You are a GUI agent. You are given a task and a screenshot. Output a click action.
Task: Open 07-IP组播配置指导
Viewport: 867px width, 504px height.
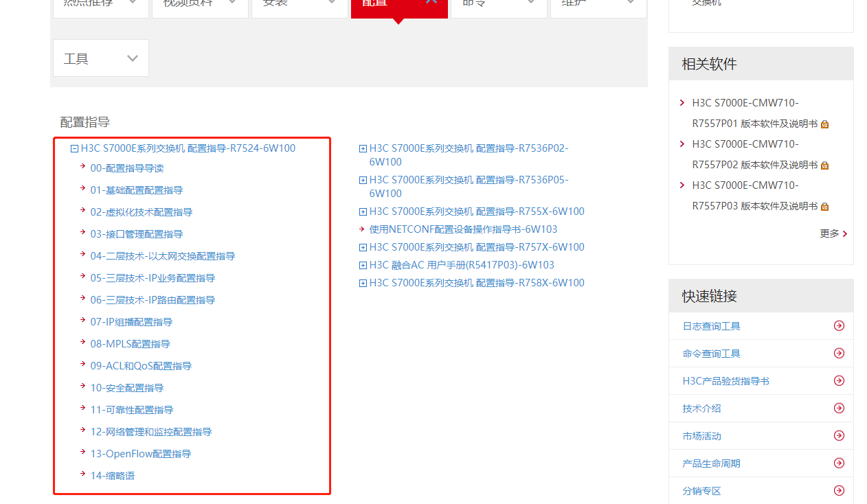click(x=131, y=322)
